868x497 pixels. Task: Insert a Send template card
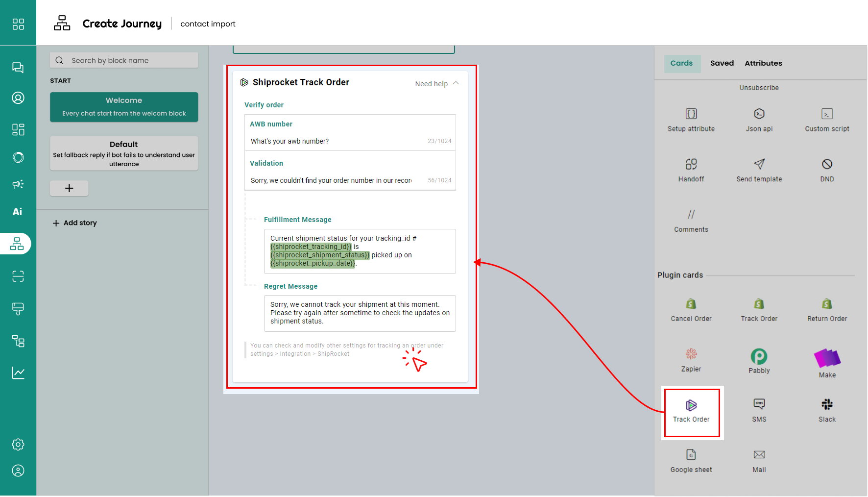[x=759, y=170]
